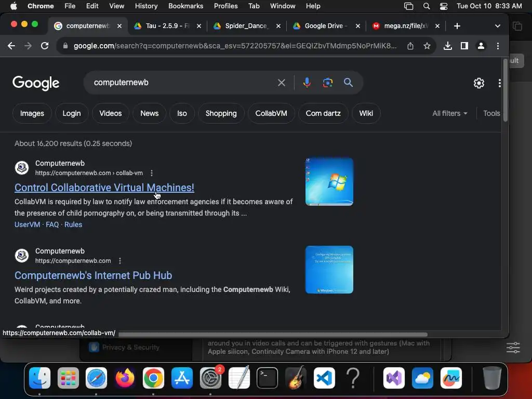
Task: Open System Settings from the Dock
Action: [x=210, y=378]
